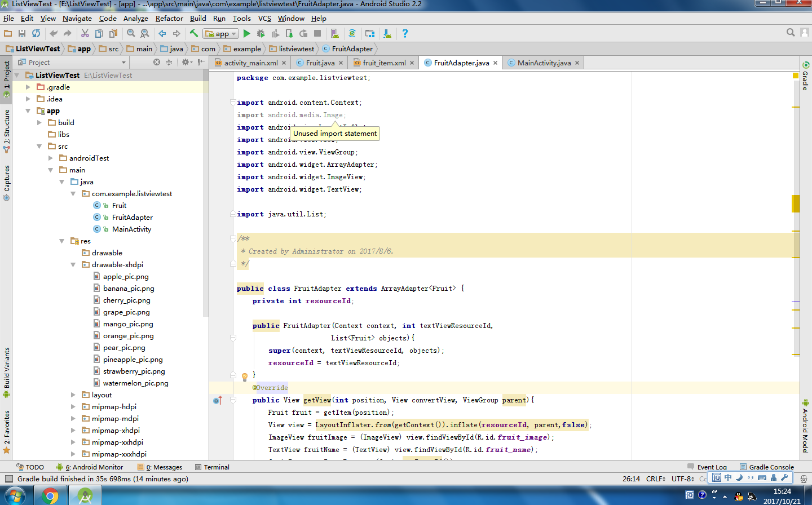812x505 pixels.
Task: Click the Debug app bug icon
Action: (261, 33)
